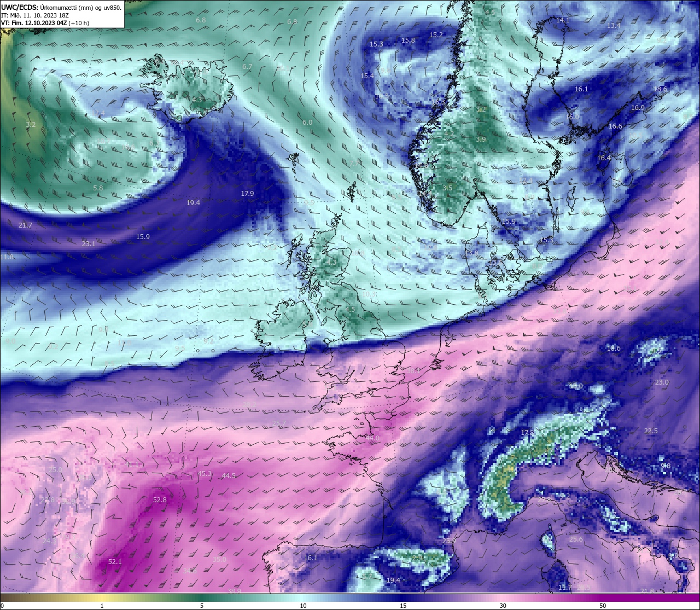Click the 44.0 value label
The image size is (700, 610).
coord(372,438)
